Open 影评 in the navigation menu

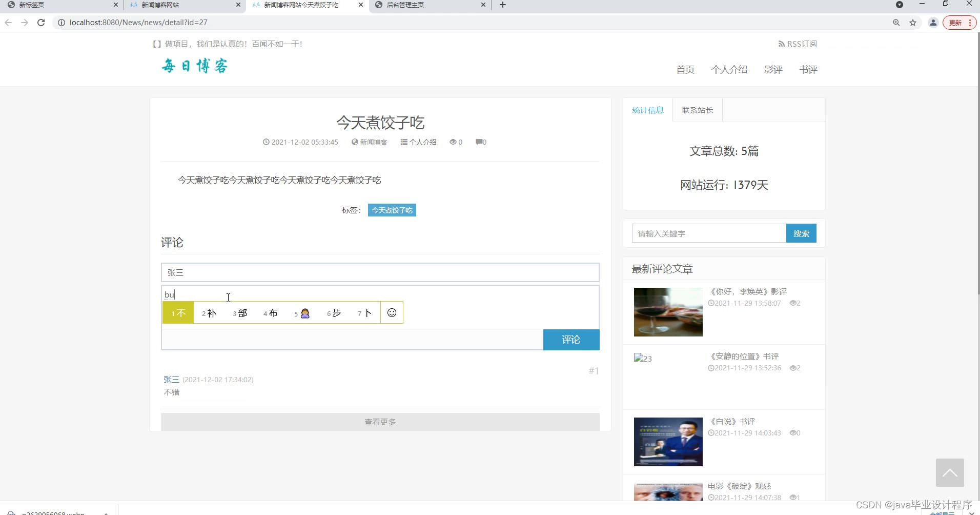tap(773, 70)
